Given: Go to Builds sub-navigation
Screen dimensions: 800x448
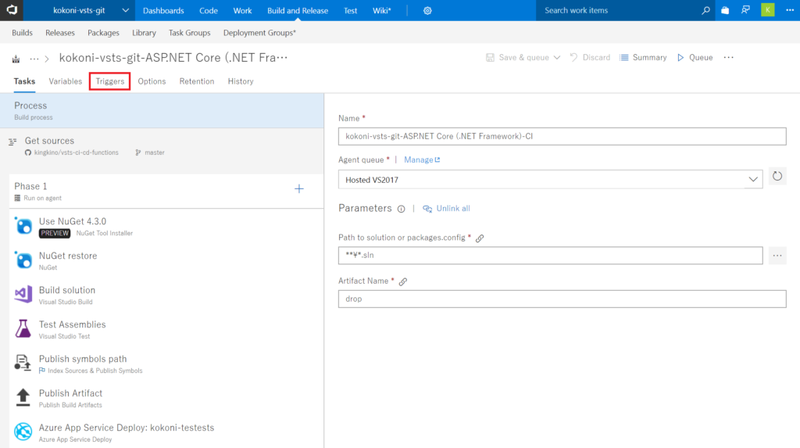Looking at the screenshot, I should [22, 33].
